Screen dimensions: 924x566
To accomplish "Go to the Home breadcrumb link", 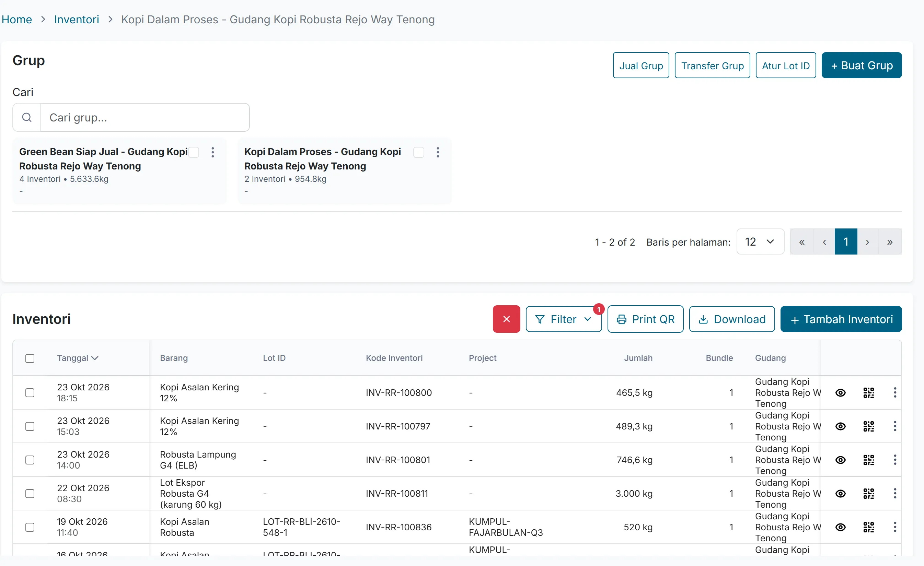I will (x=16, y=20).
